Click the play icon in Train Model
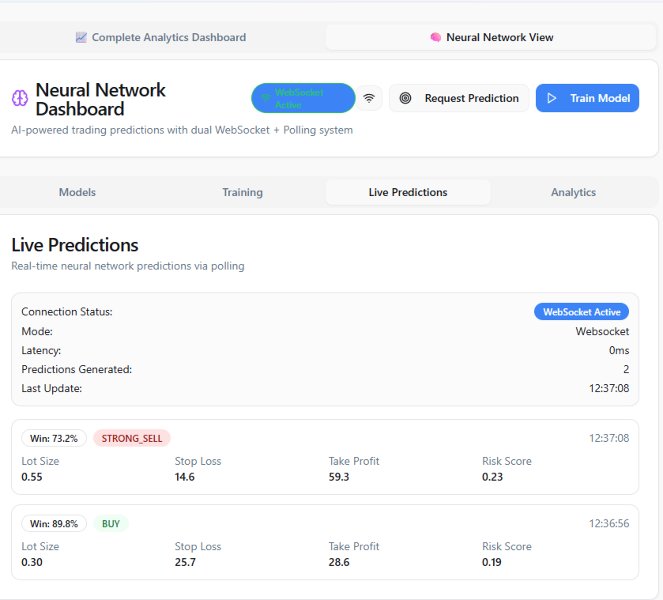 coord(552,98)
